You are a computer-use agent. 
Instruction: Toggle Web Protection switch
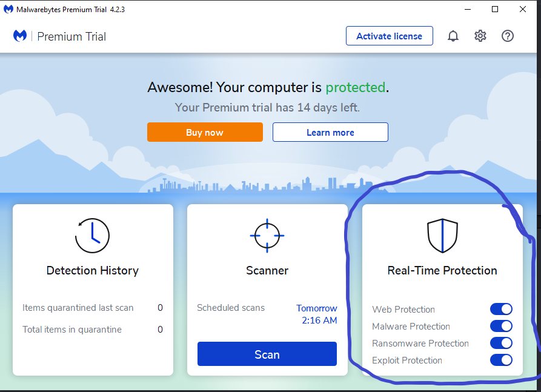(x=501, y=310)
